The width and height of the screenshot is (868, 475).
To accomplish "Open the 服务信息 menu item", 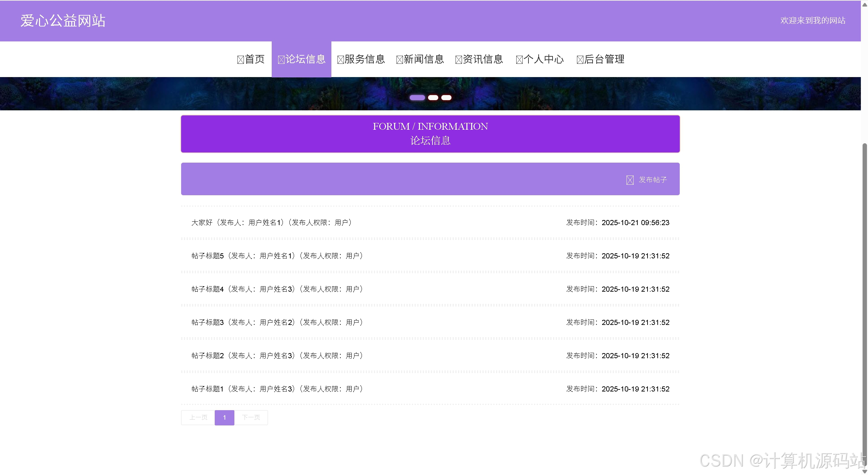I will pos(365,59).
